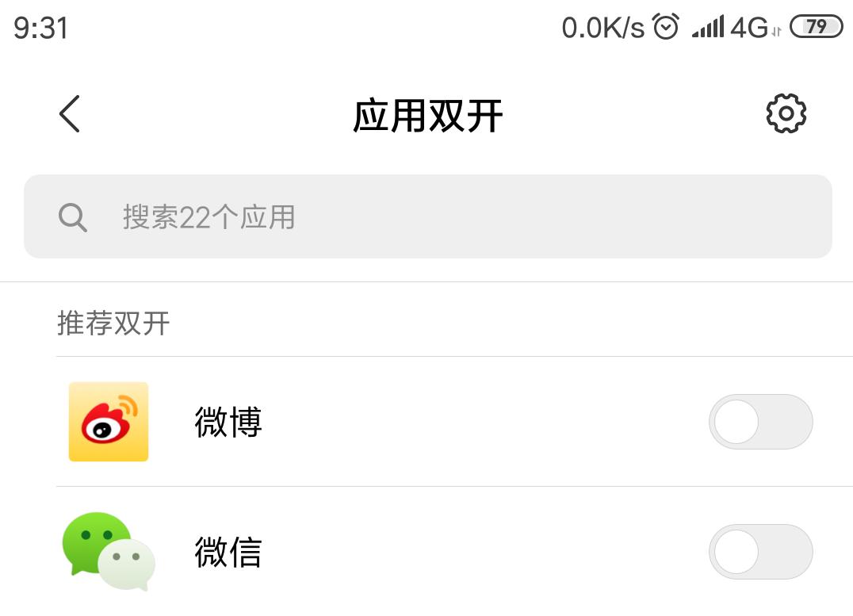The width and height of the screenshot is (853, 616).
Task: Tap the divider line between 微博 and 微信
Action: (x=453, y=487)
